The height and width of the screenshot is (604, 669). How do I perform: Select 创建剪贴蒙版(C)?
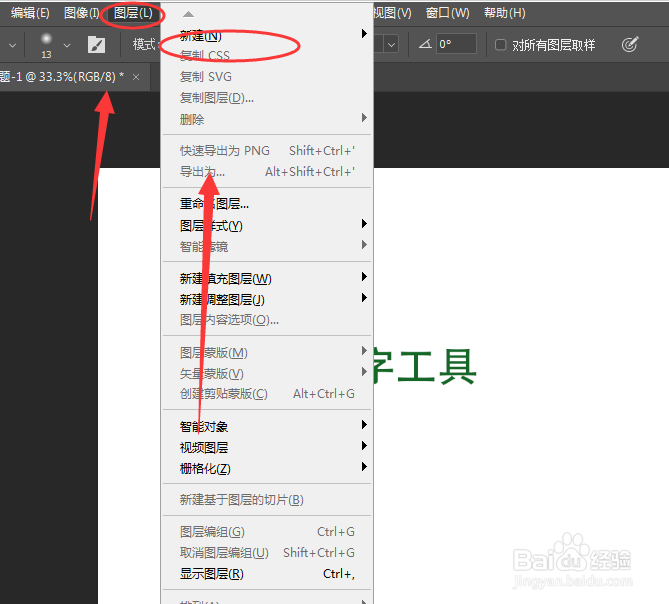click(x=267, y=394)
